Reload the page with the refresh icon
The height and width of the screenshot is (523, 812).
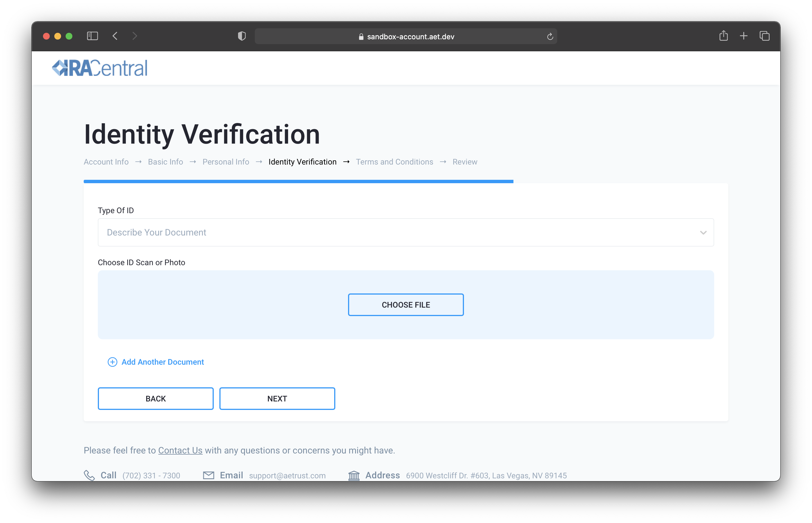550,36
